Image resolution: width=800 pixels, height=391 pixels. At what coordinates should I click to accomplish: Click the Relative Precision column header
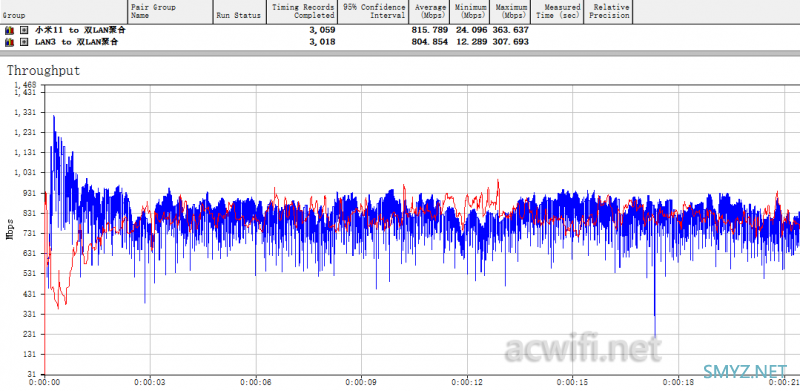(x=609, y=12)
